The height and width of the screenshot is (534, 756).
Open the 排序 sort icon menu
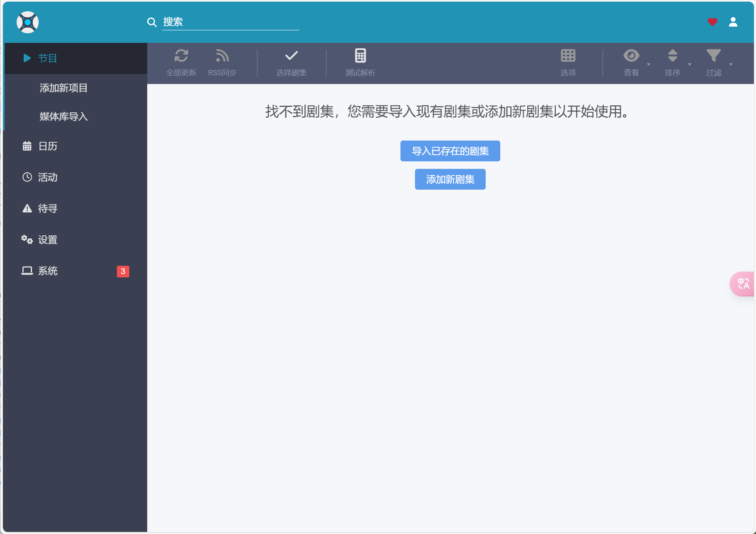coord(672,56)
